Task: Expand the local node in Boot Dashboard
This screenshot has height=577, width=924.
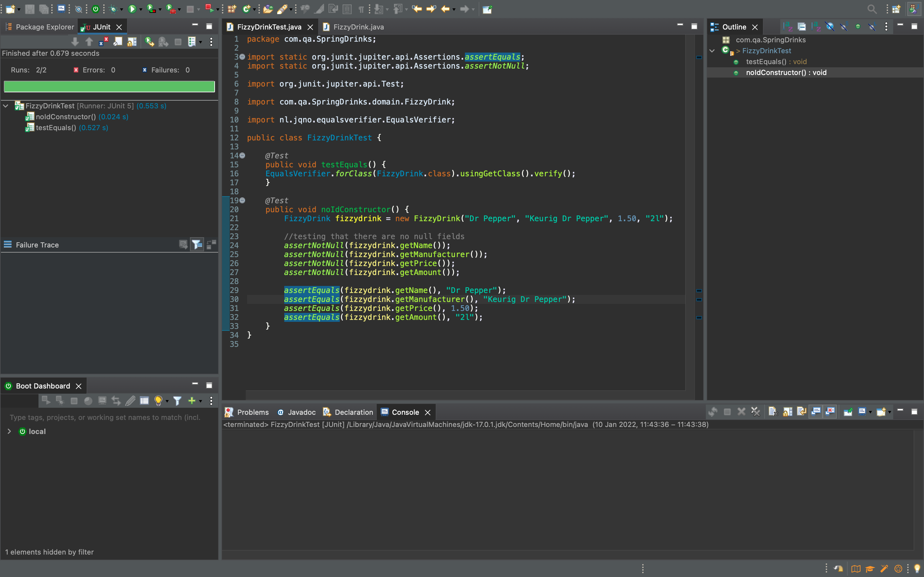Action: click(9, 431)
